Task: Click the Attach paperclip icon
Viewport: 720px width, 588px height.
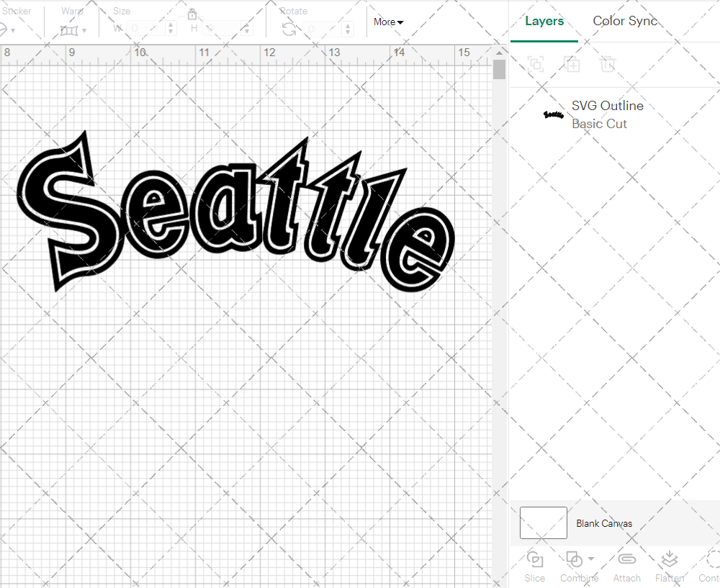Action: pos(626,559)
